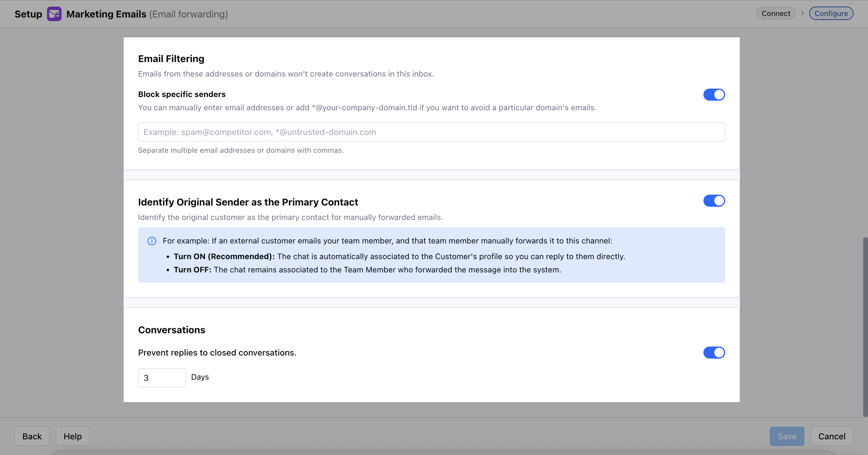Screen dimensions: 868x455
Task: Click the Setup title text
Action: (x=28, y=14)
